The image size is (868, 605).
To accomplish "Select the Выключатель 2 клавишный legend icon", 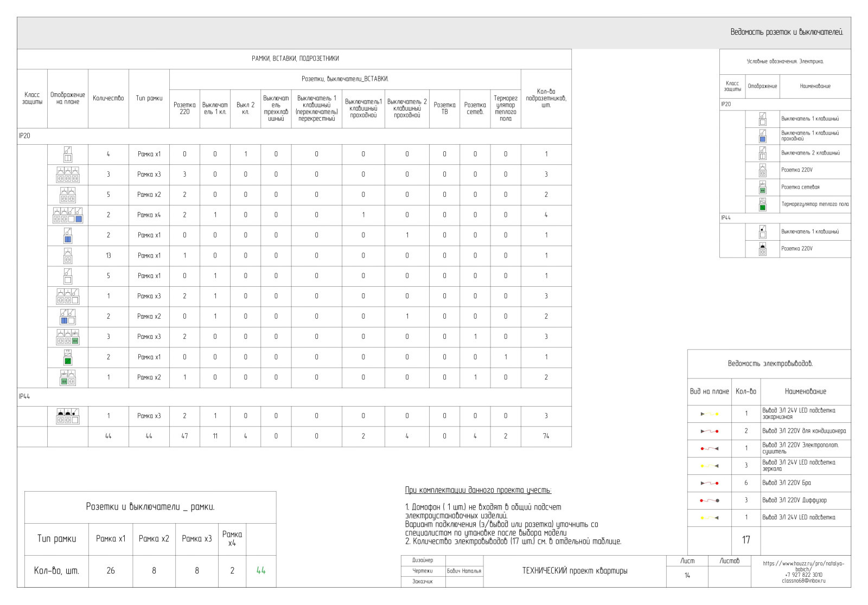I will pos(762,153).
